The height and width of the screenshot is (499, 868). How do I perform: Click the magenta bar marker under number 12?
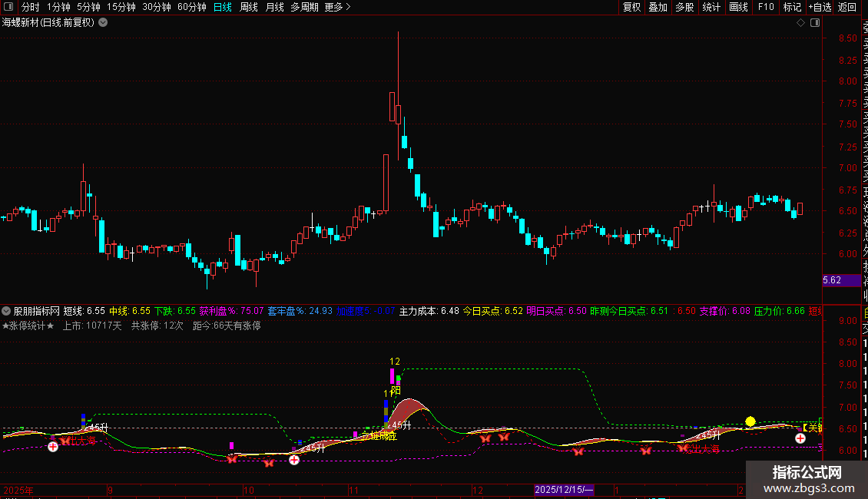coord(392,376)
